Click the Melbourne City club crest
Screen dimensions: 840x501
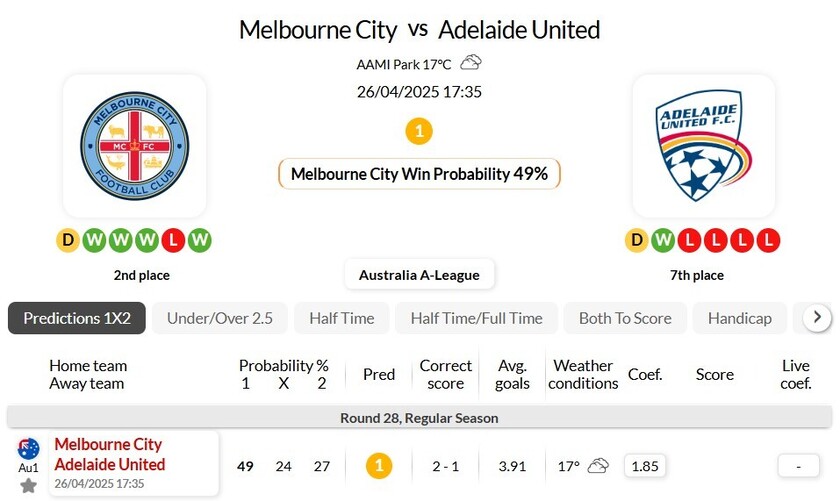[134, 146]
